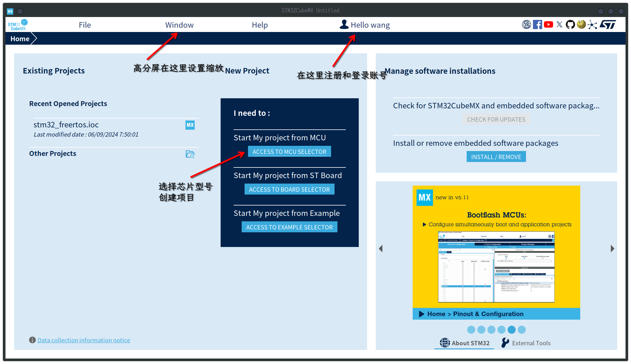The height and width of the screenshot is (364, 631).
Task: Click the Home breadcrumb
Action: [20, 39]
